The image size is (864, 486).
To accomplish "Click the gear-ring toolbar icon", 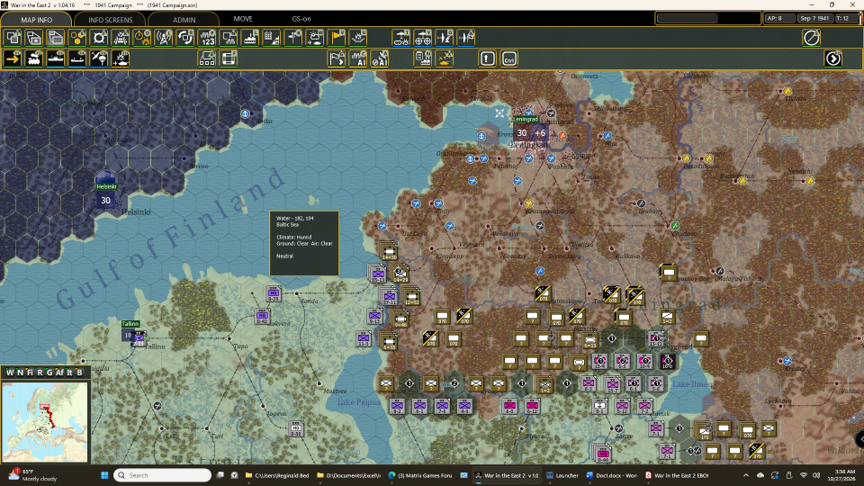I will click(x=99, y=38).
